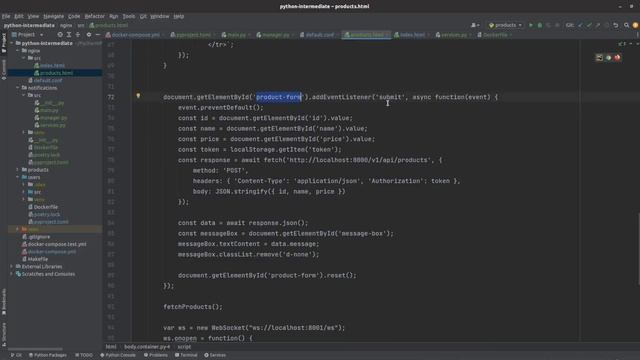Screen dimensions: 640x360
Task: Toggle the Structure side tool window button
Action: pos(4,334)
